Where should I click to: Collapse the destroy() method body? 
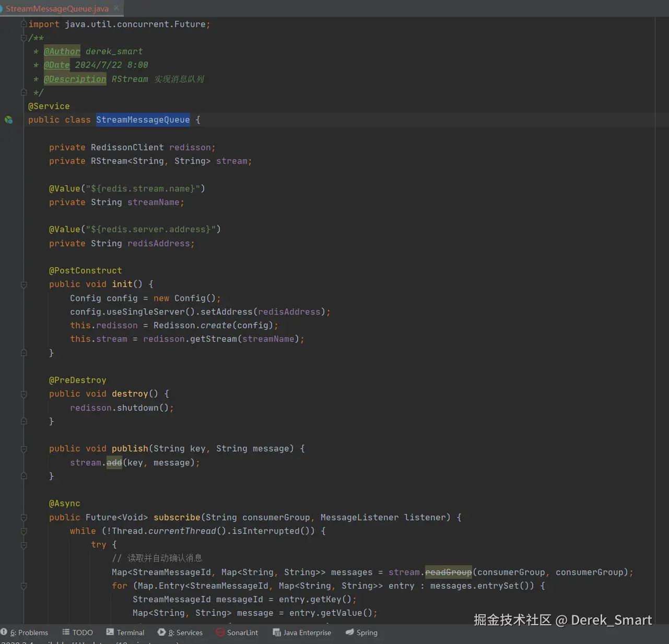pos(24,394)
